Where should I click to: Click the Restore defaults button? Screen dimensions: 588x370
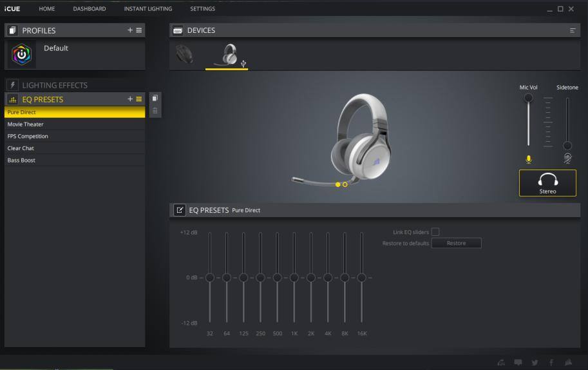(x=456, y=243)
